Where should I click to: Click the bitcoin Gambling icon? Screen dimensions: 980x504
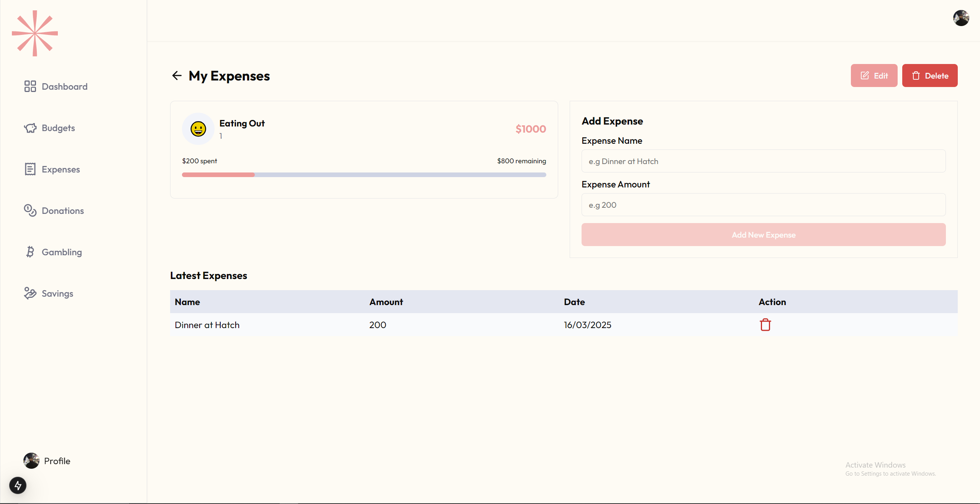click(x=30, y=252)
